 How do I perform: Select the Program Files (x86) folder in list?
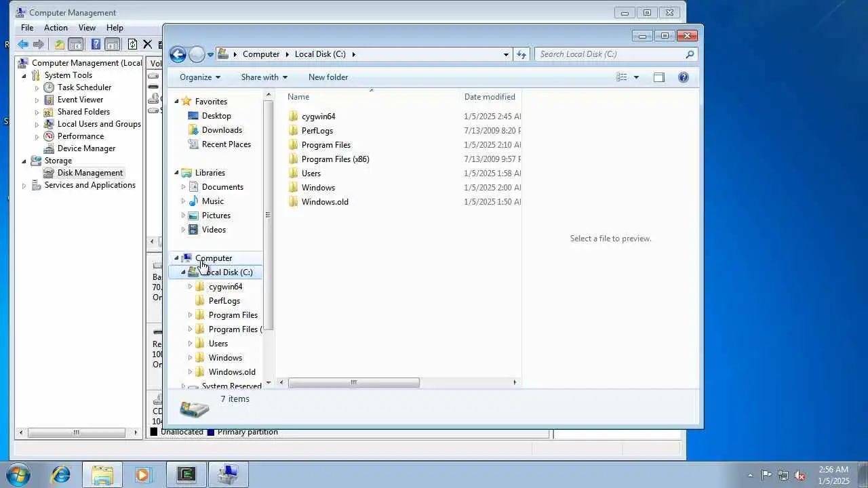pyautogui.click(x=336, y=159)
